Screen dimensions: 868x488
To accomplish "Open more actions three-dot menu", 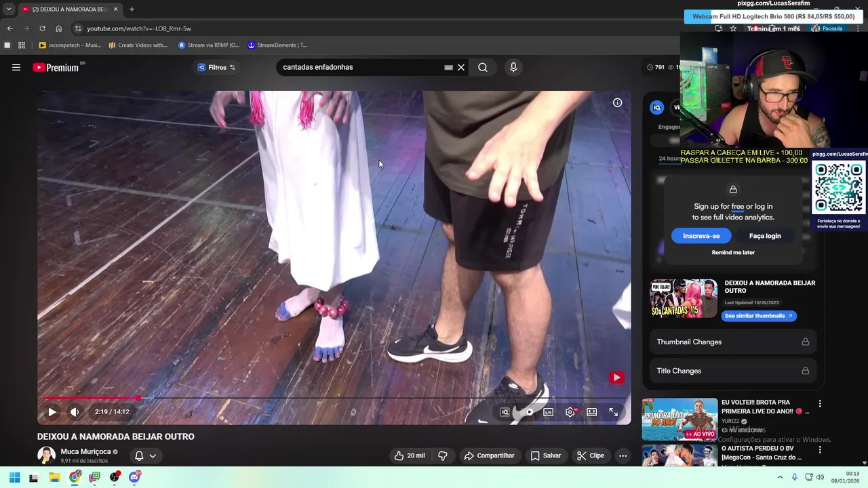I will tap(623, 455).
